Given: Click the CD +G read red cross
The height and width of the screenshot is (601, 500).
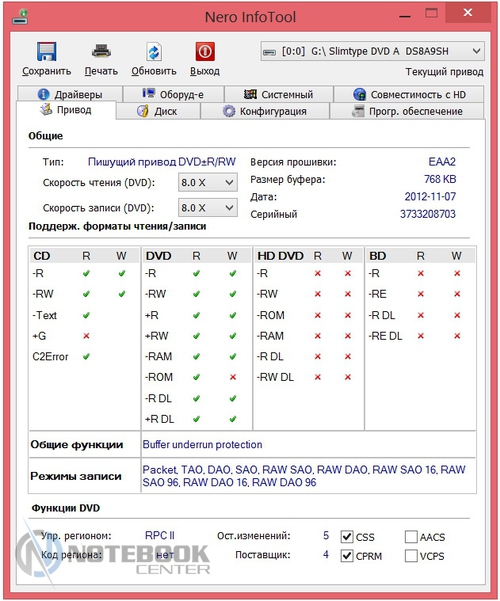Looking at the screenshot, I should tap(86, 336).
